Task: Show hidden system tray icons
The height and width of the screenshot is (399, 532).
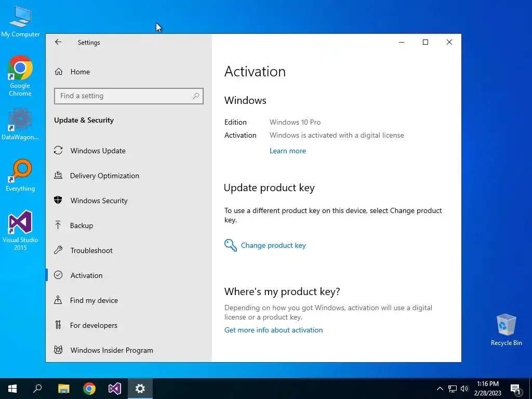Action: point(440,389)
